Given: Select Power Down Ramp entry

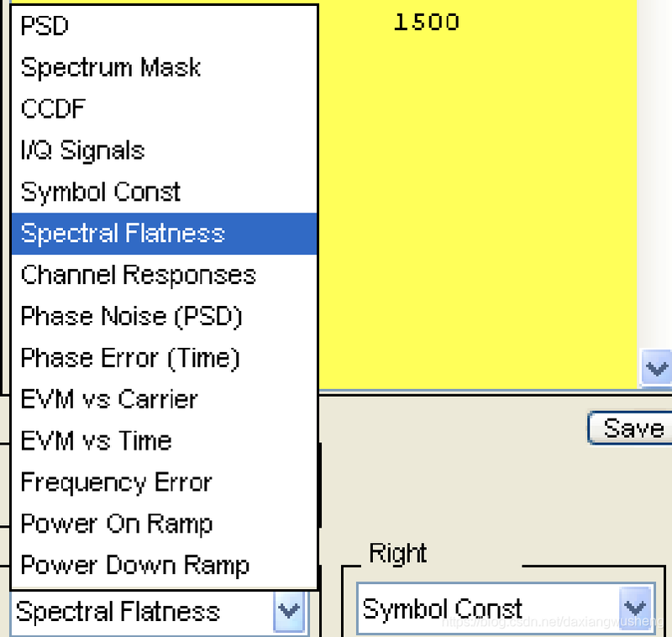Looking at the screenshot, I should click(x=164, y=566).
